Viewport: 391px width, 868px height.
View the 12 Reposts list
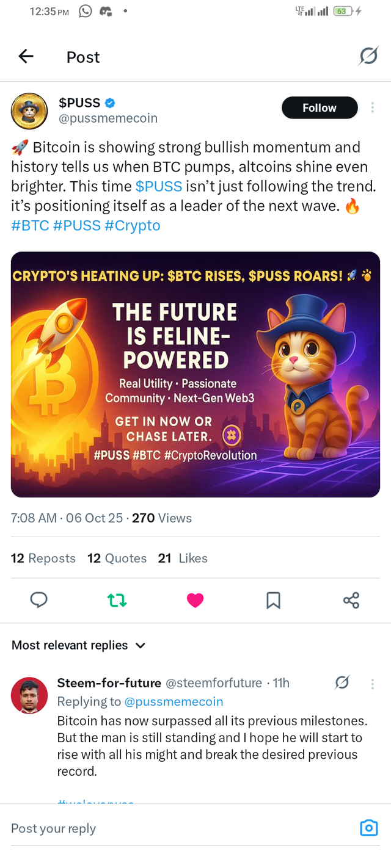click(43, 558)
